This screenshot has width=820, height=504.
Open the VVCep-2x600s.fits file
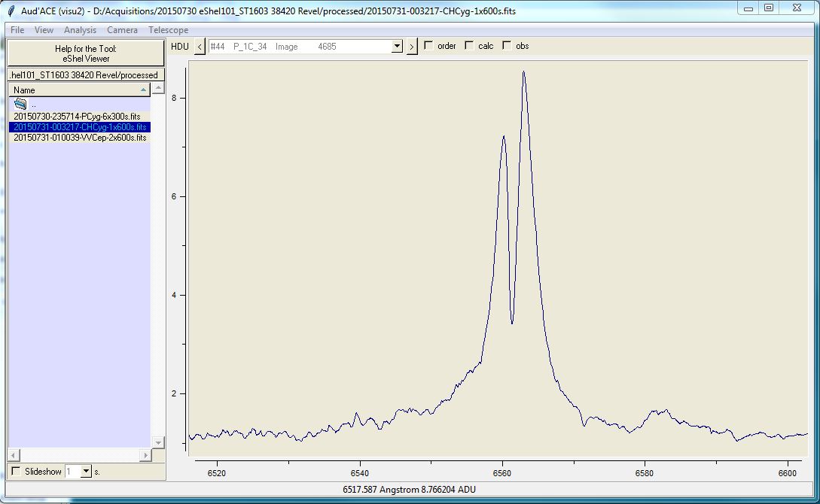click(x=79, y=138)
